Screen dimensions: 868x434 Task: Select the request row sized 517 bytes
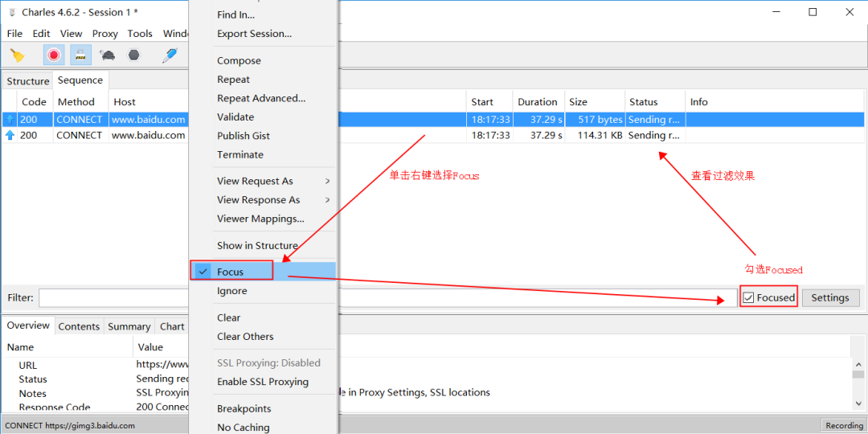coord(433,119)
